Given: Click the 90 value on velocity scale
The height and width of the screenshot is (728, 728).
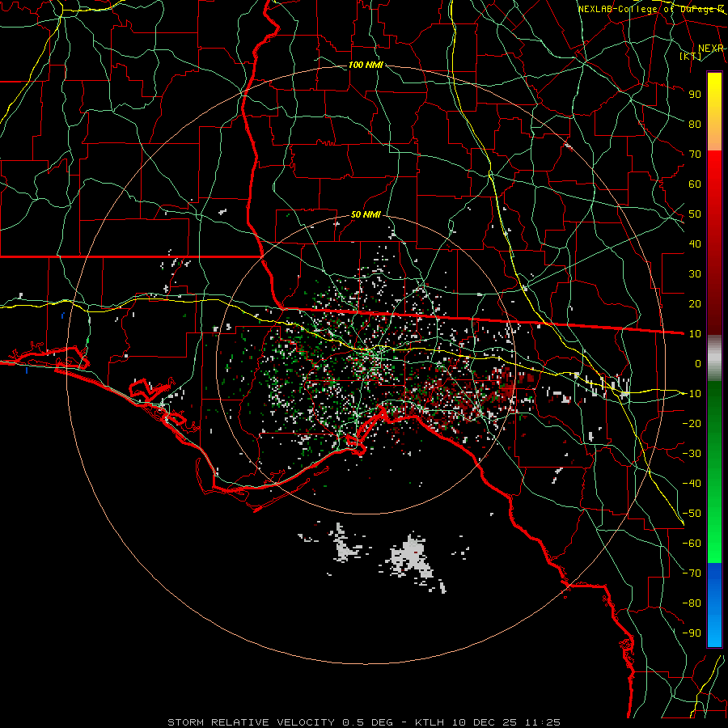Looking at the screenshot, I should [695, 95].
